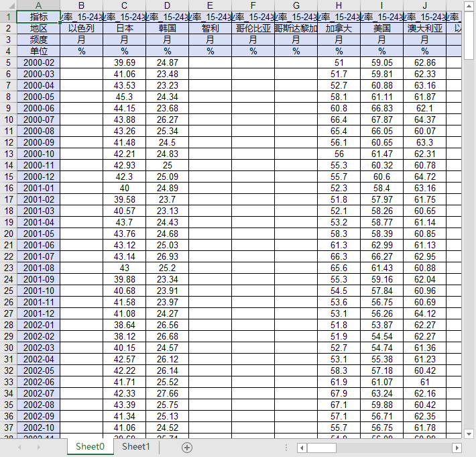Click date cell 2000-02
The width and height of the screenshot is (476, 457).
click(x=39, y=62)
